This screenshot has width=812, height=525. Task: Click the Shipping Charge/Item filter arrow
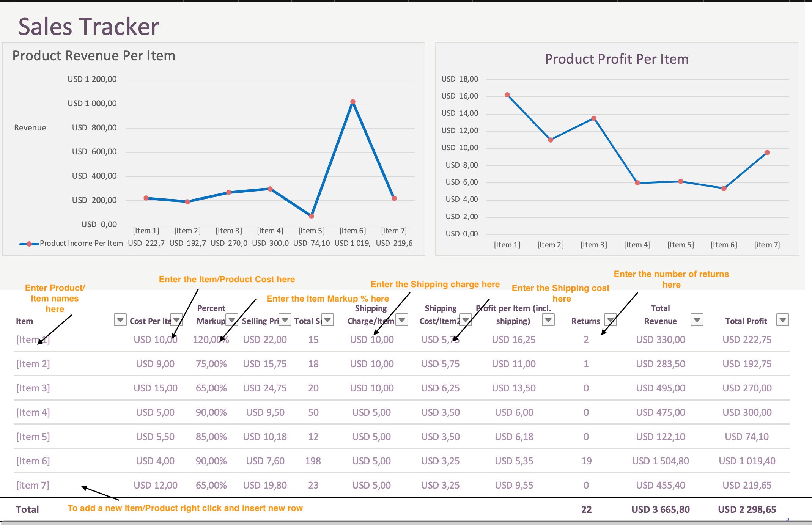pos(401,321)
